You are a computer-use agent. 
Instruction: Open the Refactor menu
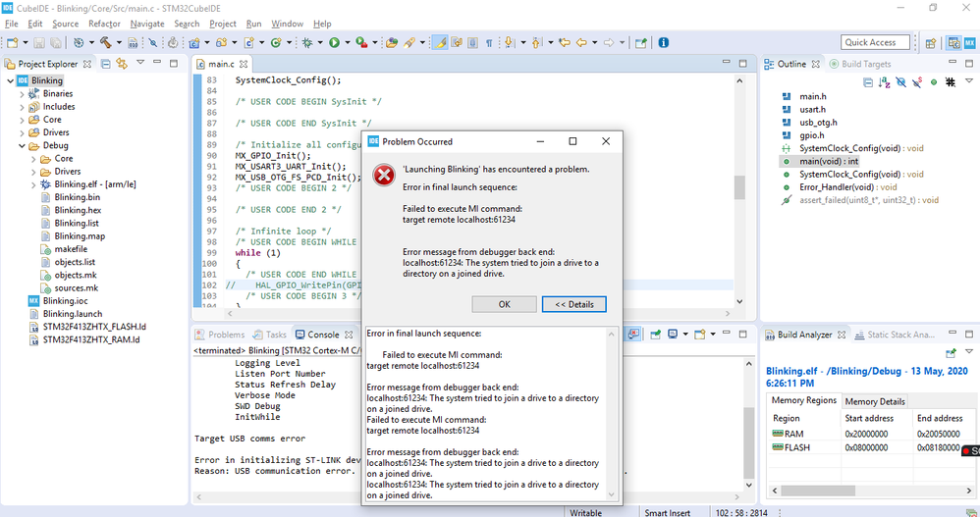tap(104, 24)
